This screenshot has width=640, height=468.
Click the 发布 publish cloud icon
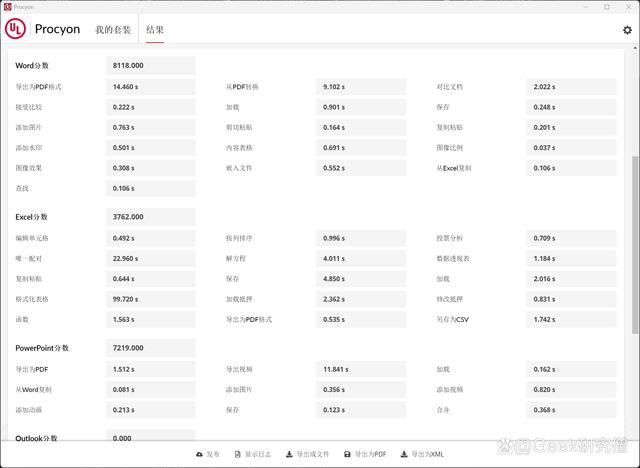199,454
